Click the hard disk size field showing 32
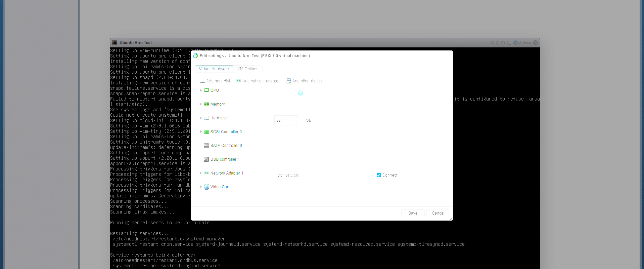 (x=286, y=120)
